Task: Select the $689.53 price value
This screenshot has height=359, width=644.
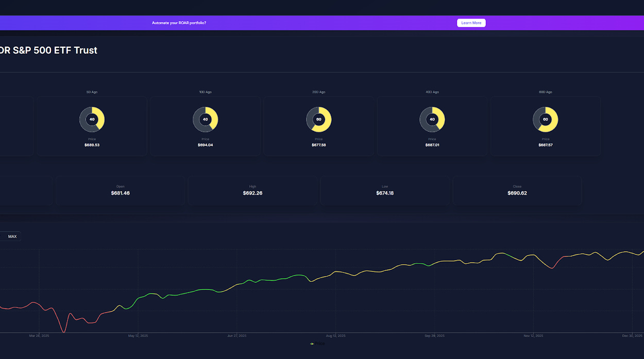Action: point(92,145)
